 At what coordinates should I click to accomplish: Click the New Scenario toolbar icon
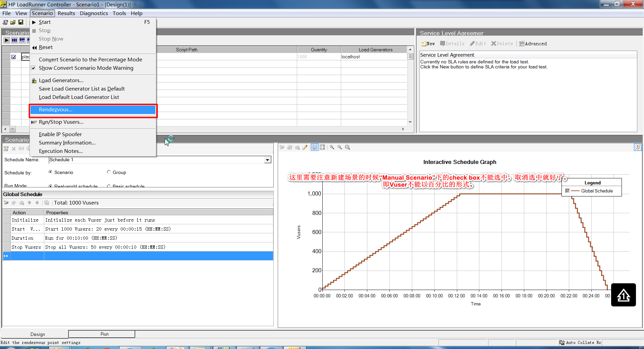pyautogui.click(x=5, y=22)
